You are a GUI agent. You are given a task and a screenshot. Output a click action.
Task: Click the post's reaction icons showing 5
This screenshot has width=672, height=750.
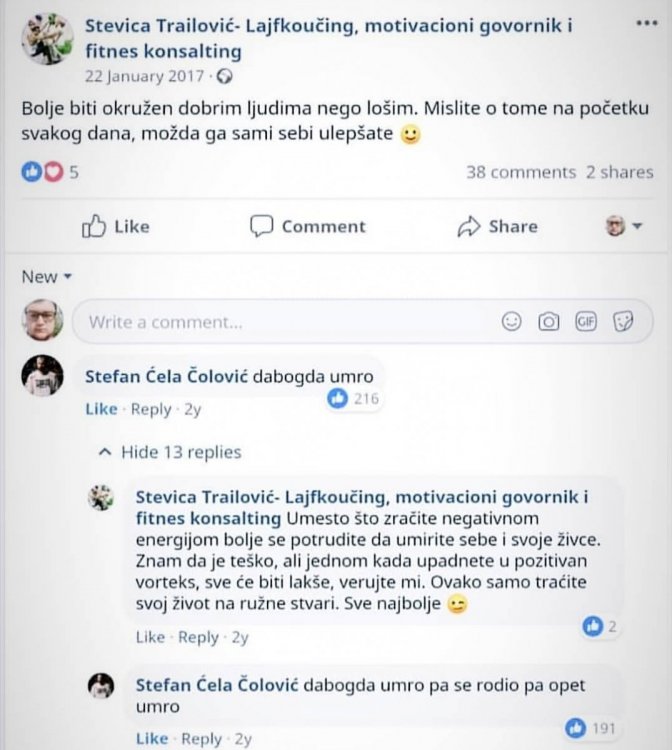tap(42, 172)
